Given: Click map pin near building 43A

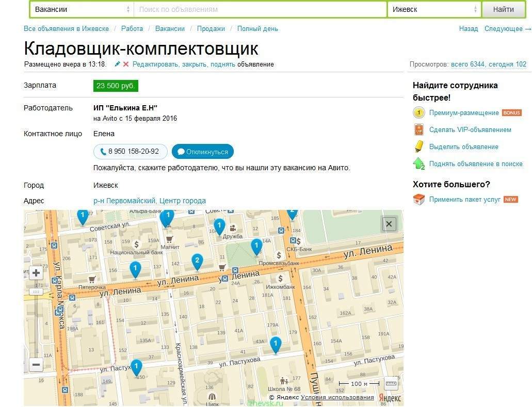Looking at the screenshot, I should (x=276, y=345).
